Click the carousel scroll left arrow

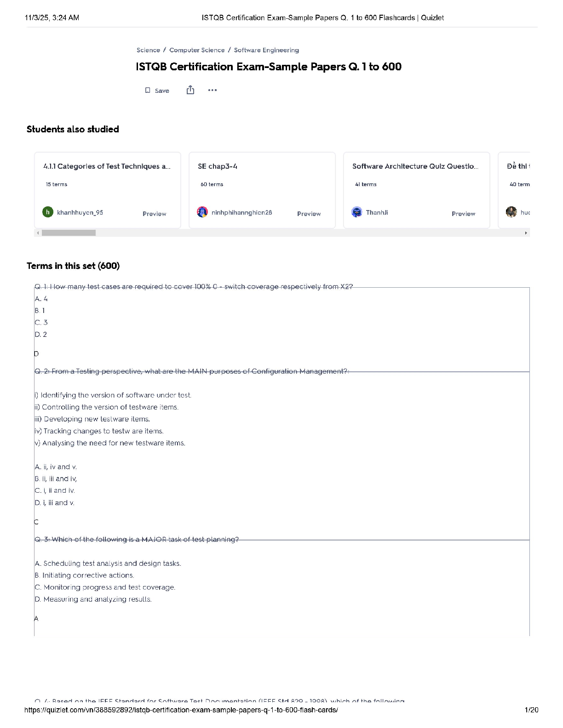point(38,233)
